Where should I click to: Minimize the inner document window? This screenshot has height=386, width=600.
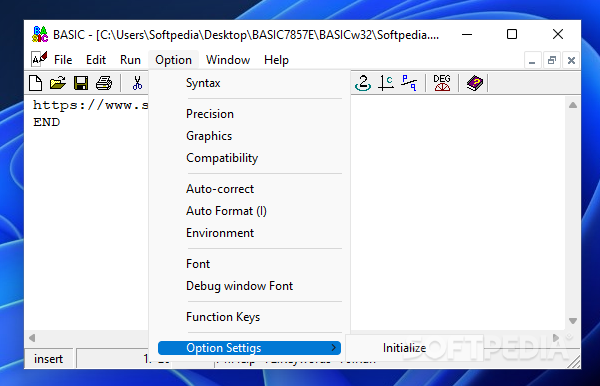(x=532, y=60)
